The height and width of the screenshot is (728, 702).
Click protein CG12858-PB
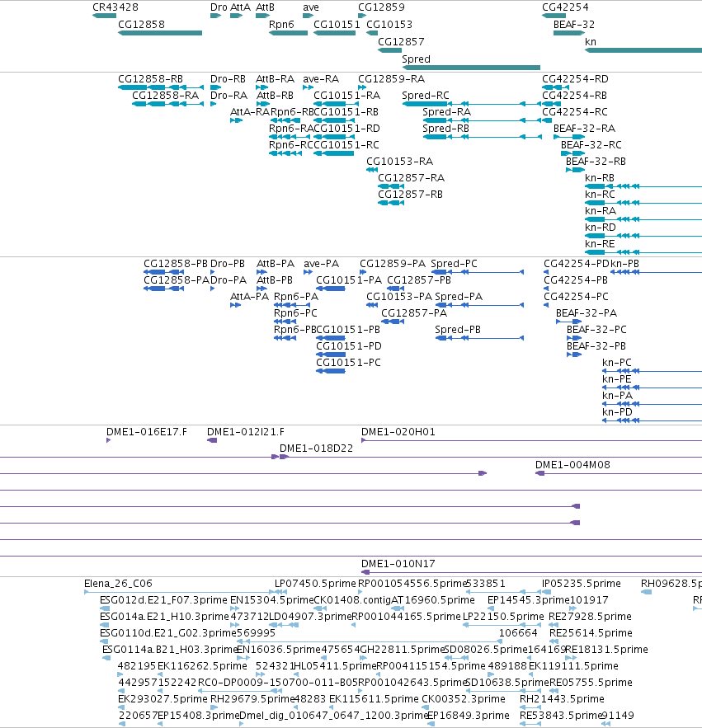click(x=176, y=264)
